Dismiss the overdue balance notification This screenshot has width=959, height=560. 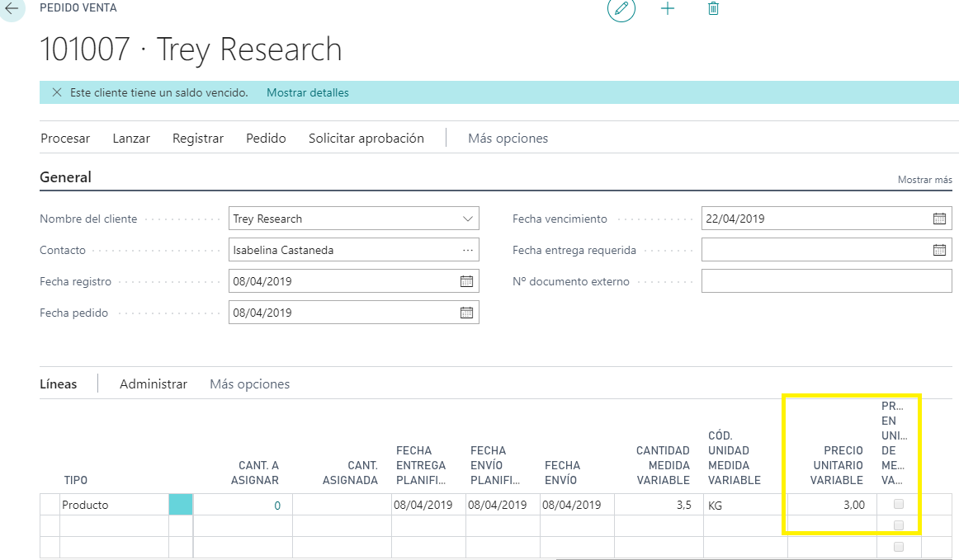tap(57, 92)
